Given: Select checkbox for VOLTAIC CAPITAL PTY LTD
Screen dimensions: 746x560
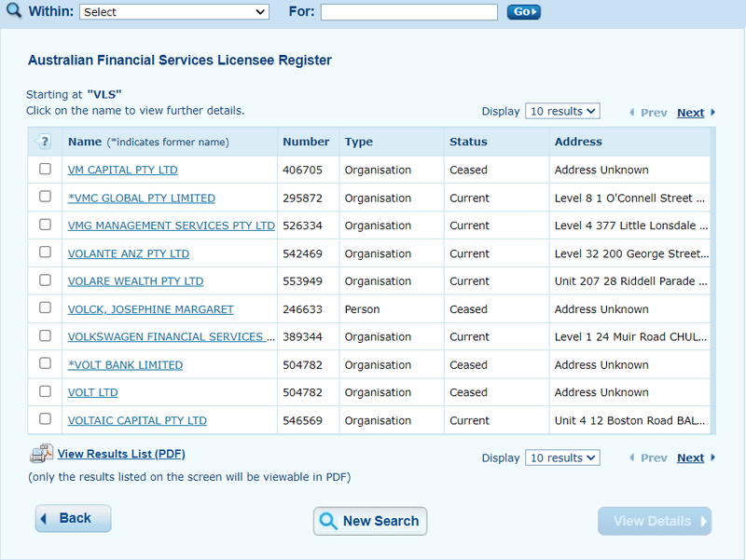Looking at the screenshot, I should coord(45,418).
